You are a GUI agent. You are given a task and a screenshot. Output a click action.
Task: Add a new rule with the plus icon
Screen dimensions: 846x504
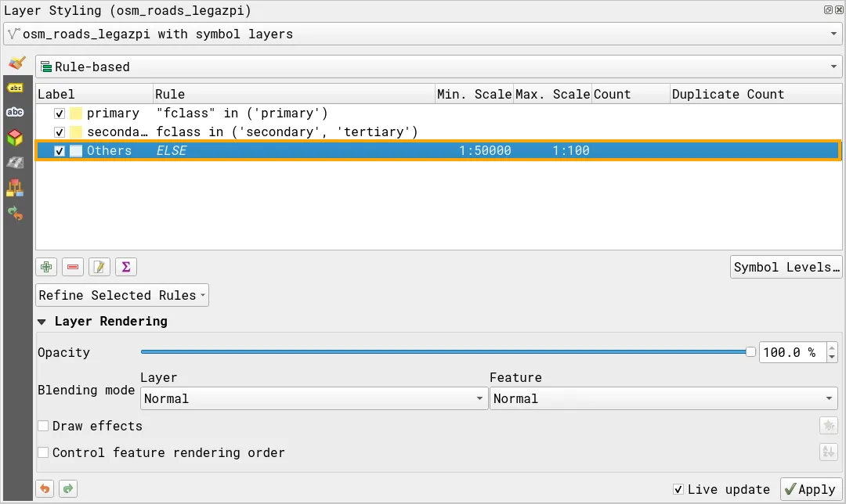(46, 266)
